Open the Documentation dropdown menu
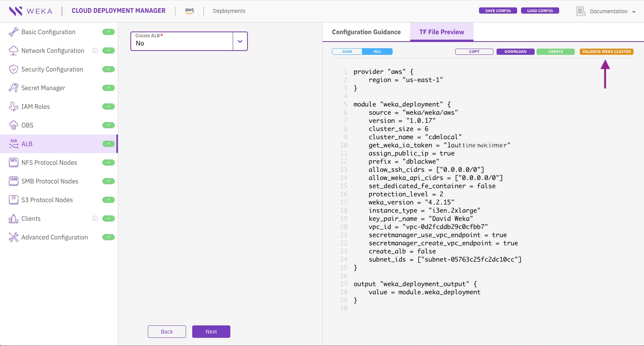This screenshot has height=346, width=644. (609, 11)
